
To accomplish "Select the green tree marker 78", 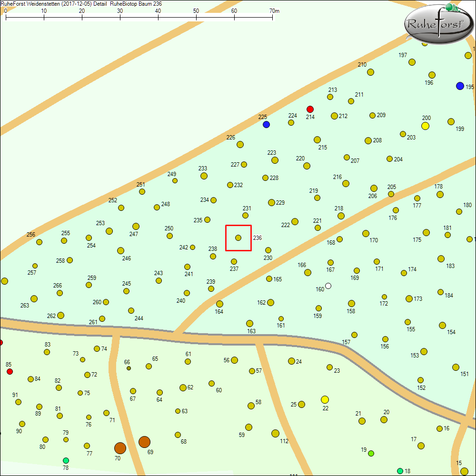I will [x=66, y=460].
